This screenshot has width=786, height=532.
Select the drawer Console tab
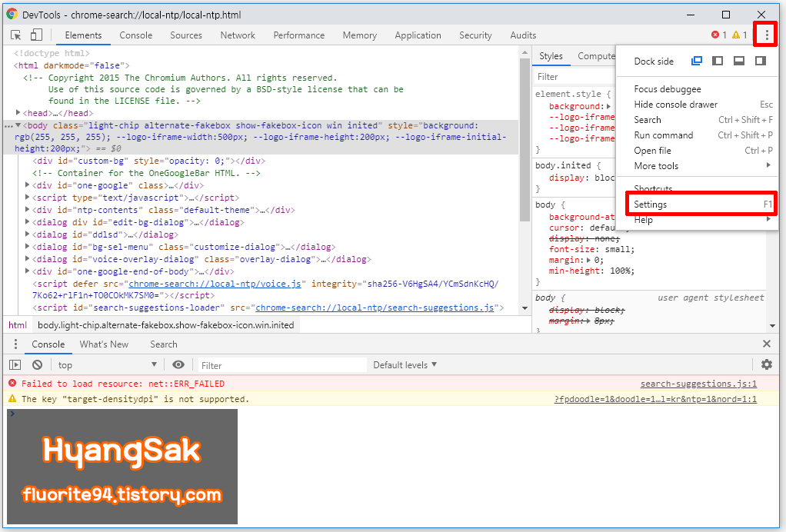coord(48,344)
